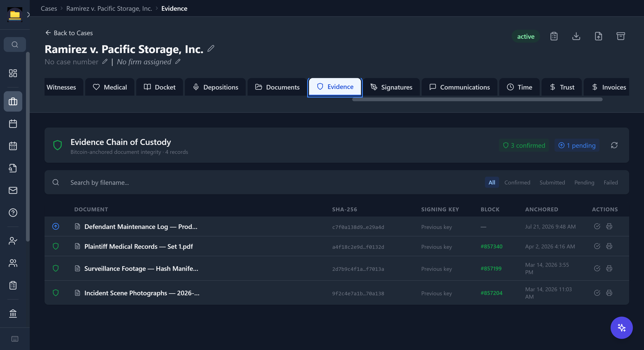This screenshot has height=350, width=644.
Task: Click the file export icon in header
Action: tap(599, 37)
